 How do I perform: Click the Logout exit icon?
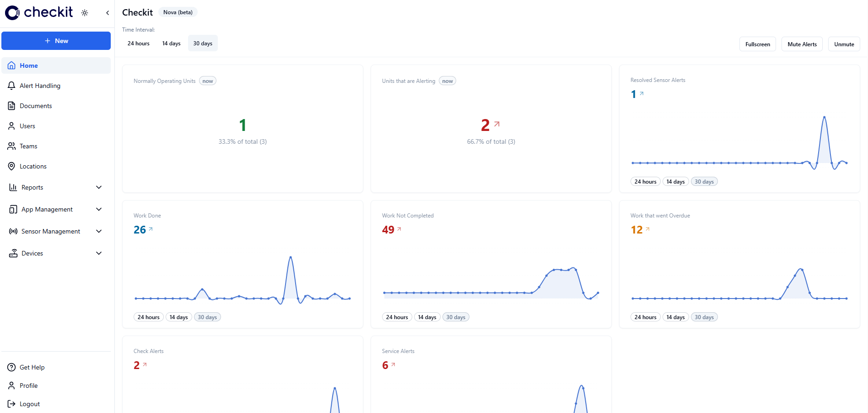[11, 404]
